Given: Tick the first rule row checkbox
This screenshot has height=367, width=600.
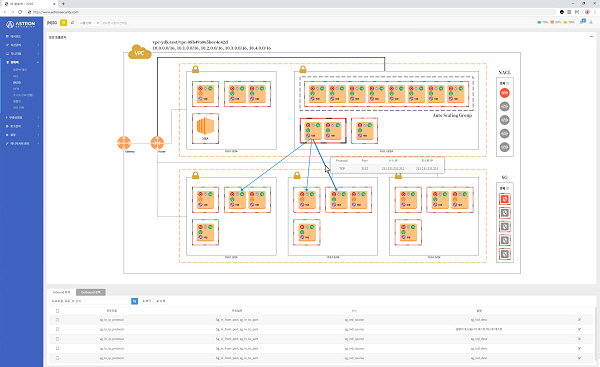Looking at the screenshot, I should [57, 320].
